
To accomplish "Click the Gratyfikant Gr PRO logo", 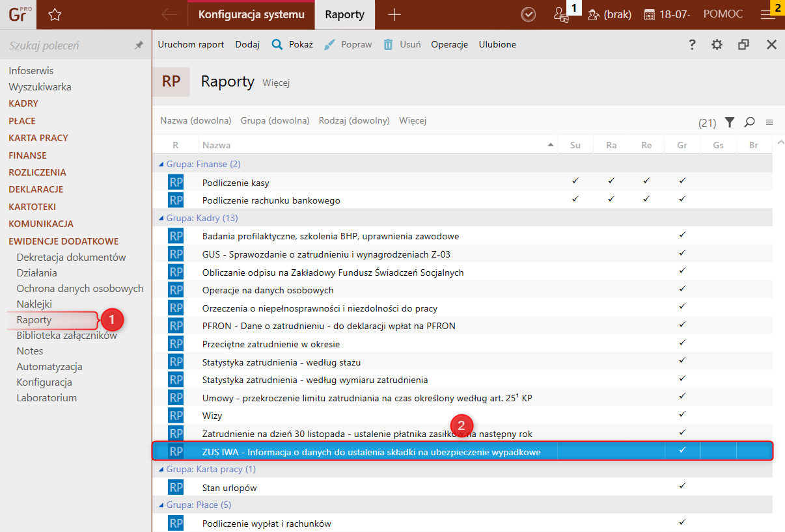I will [x=18, y=14].
